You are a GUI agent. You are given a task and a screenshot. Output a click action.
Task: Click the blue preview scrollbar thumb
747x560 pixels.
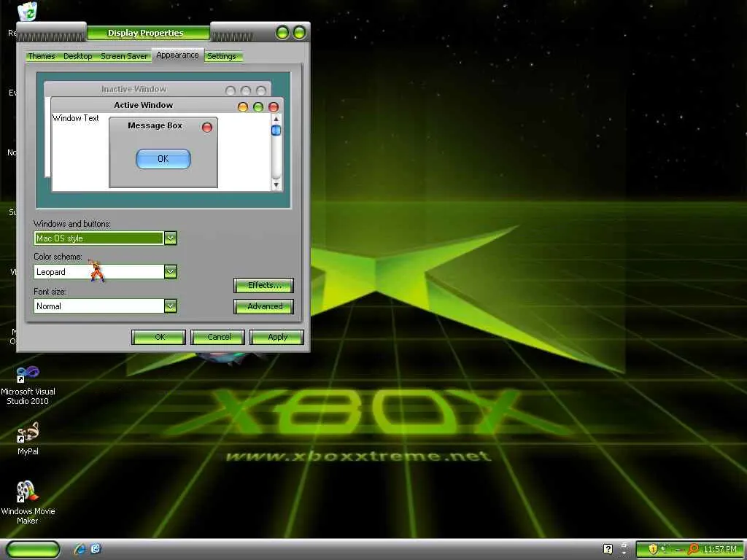tap(276, 130)
